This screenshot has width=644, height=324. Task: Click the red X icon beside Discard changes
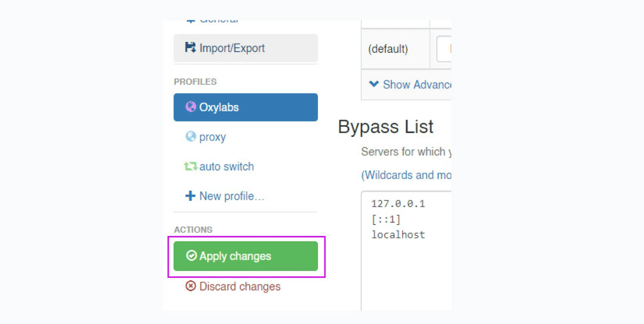click(191, 286)
